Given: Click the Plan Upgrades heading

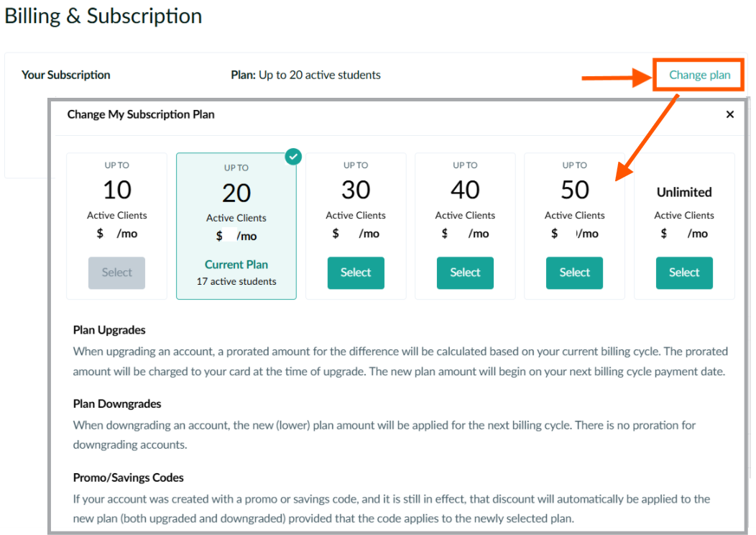Looking at the screenshot, I should 109,330.
